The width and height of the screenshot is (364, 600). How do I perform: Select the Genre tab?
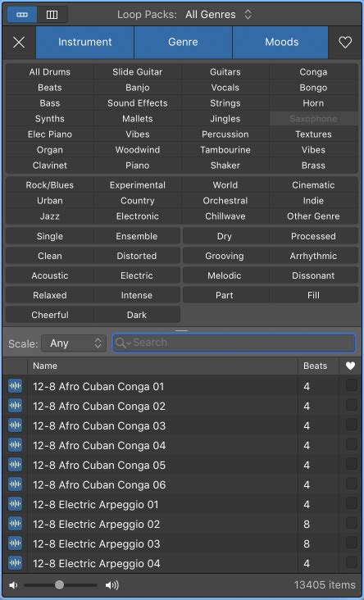point(183,42)
